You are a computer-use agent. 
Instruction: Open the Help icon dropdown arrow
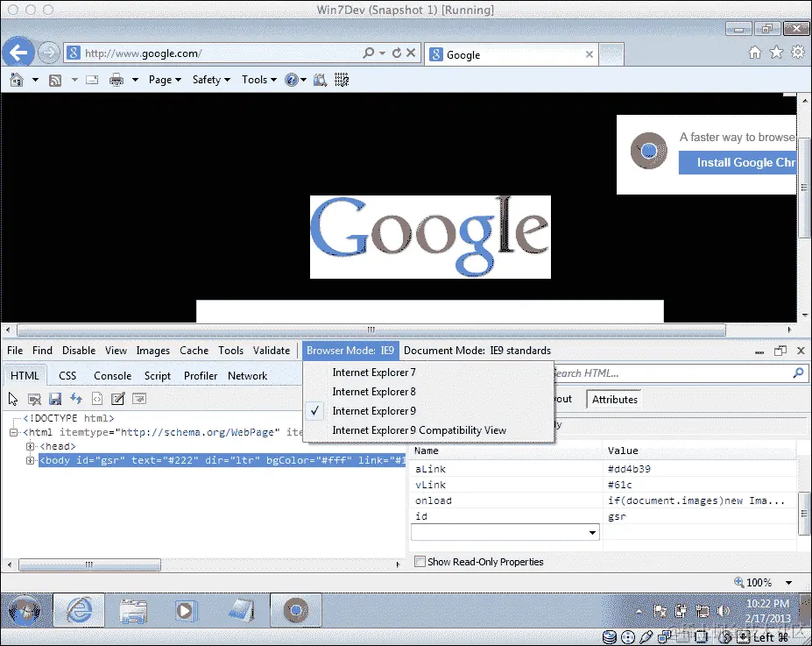click(303, 80)
